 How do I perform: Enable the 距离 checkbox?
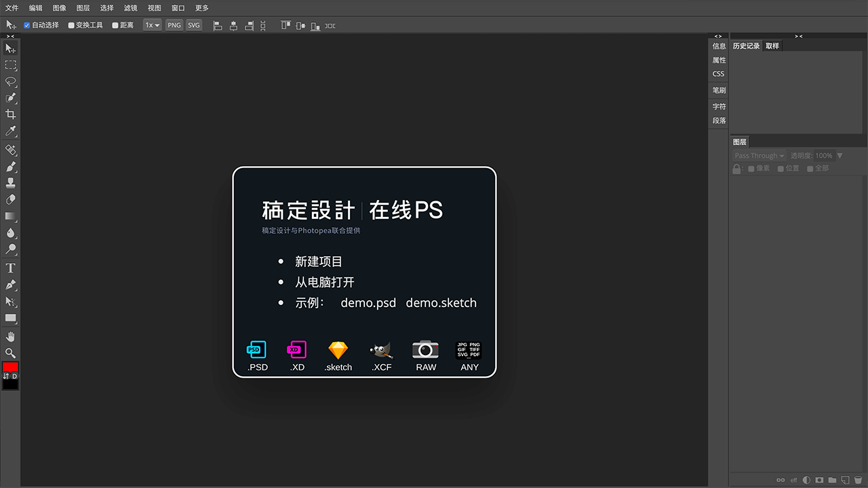point(115,25)
